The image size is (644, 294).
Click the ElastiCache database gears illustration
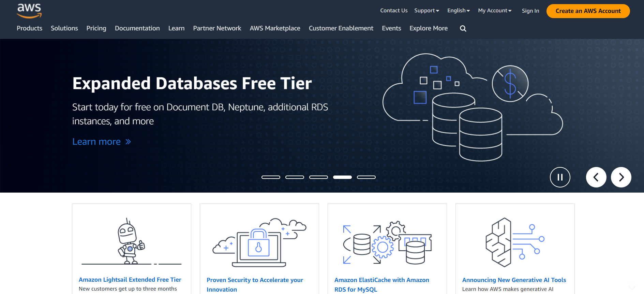[387, 242]
